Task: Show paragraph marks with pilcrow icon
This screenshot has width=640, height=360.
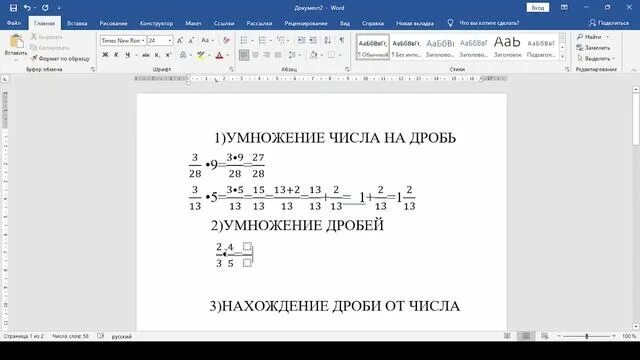Action: 342,40
